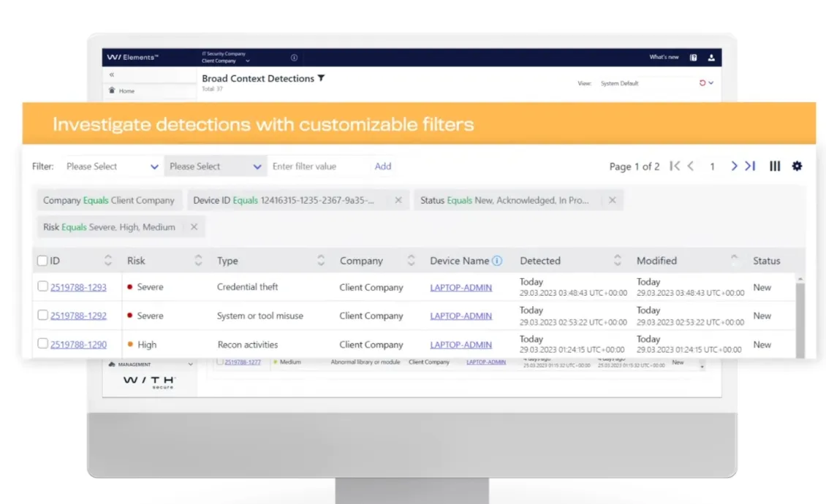Click the Home icon in sidebar
Image resolution: width=826 pixels, height=504 pixels.
pos(112,91)
